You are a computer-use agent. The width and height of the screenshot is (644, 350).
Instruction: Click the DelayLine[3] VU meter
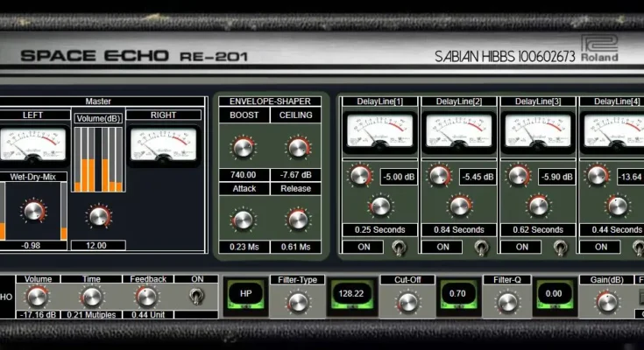pyautogui.click(x=538, y=131)
